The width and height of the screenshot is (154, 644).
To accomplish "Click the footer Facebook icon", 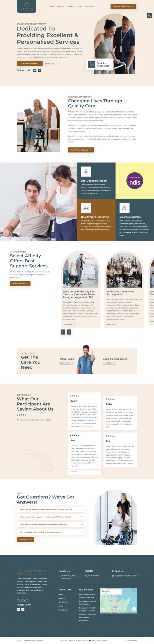I will pos(18,610).
